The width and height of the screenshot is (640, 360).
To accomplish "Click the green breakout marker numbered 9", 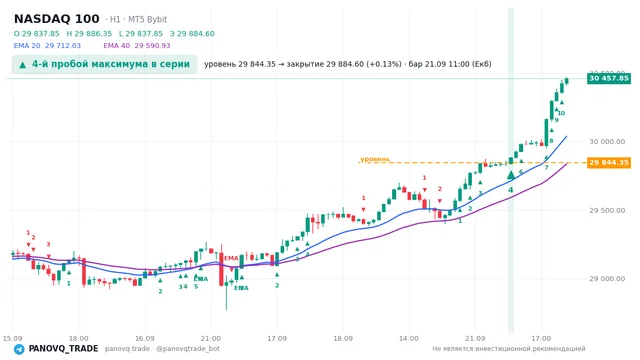I will pyautogui.click(x=556, y=120).
